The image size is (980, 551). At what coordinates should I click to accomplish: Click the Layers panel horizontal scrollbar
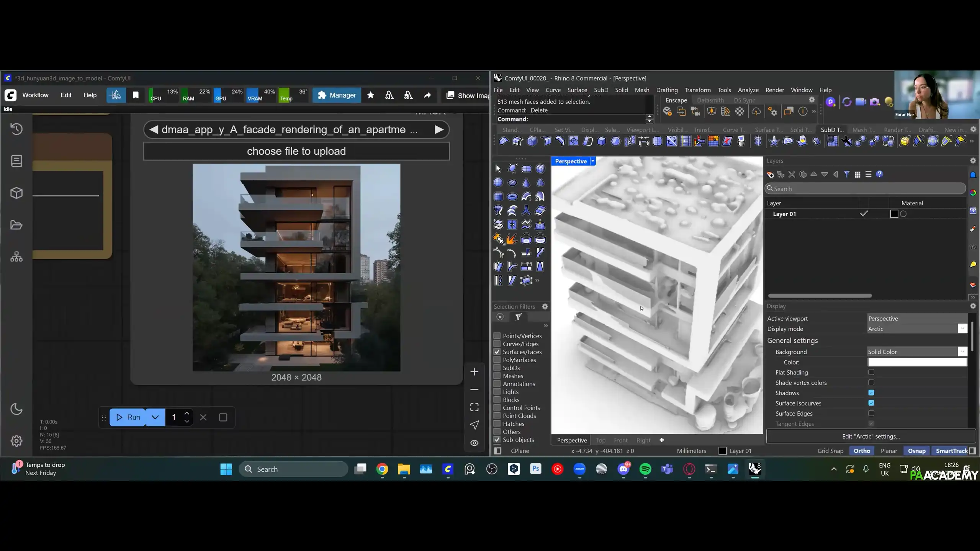point(820,296)
